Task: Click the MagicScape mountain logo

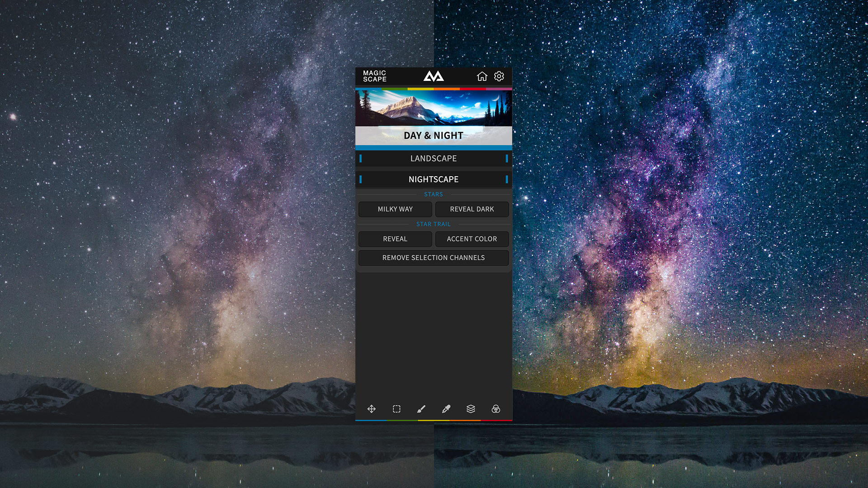Action: 434,76
